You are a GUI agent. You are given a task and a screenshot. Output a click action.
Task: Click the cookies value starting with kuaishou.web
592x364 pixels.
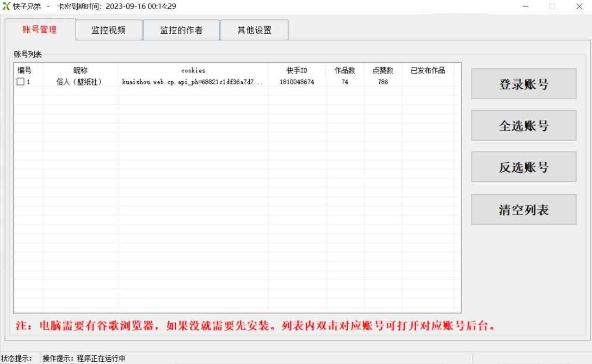point(192,82)
